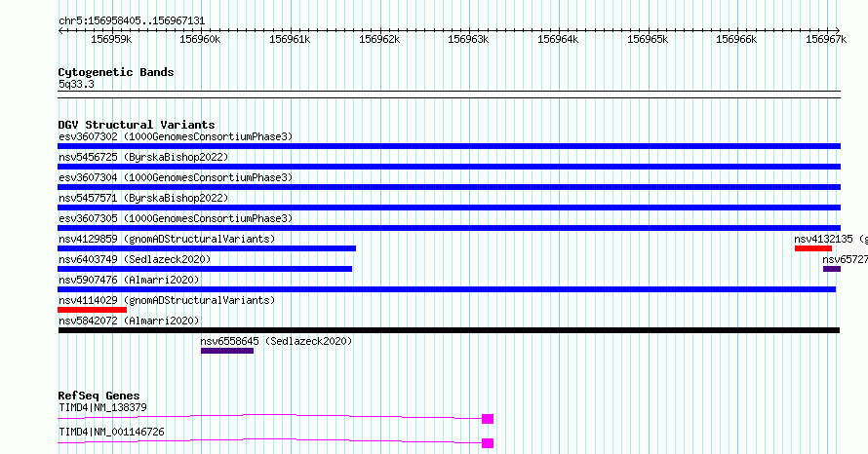Select the blue bar under esv3607302
This screenshot has height=454, width=868.
tap(449, 146)
